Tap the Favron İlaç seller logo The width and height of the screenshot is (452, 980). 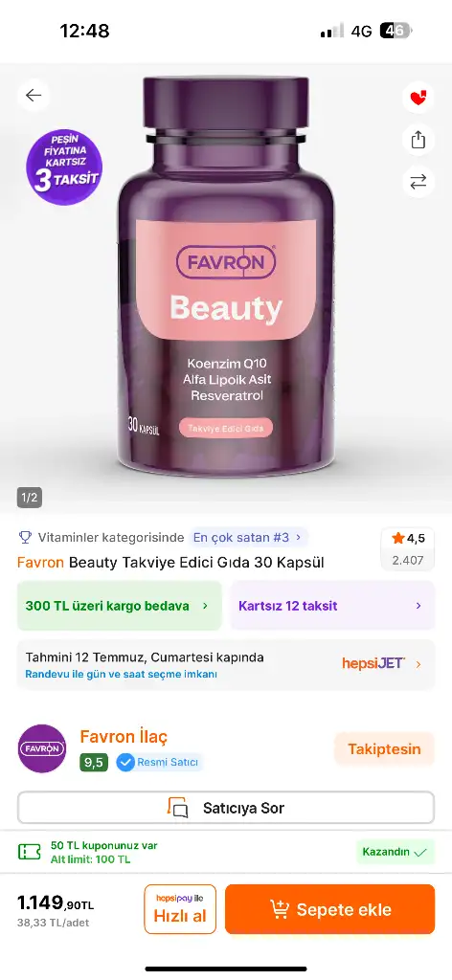point(42,748)
